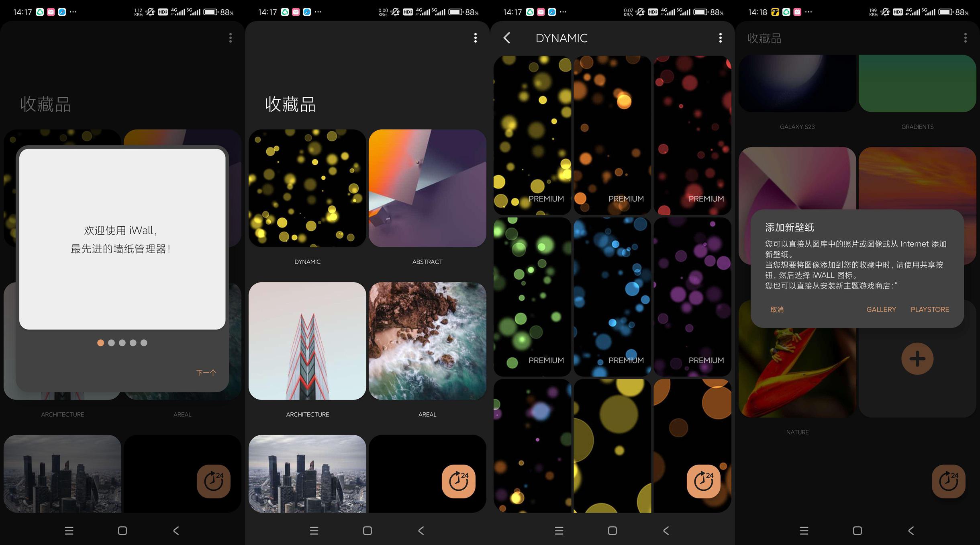
Task: Select the large yellow circles wallpaper
Action: click(x=612, y=446)
